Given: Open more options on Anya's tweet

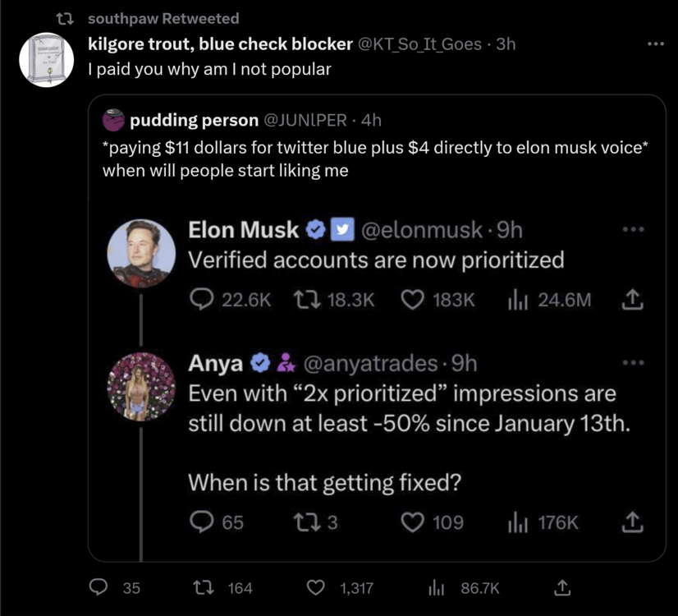Looking at the screenshot, I should point(631,362).
